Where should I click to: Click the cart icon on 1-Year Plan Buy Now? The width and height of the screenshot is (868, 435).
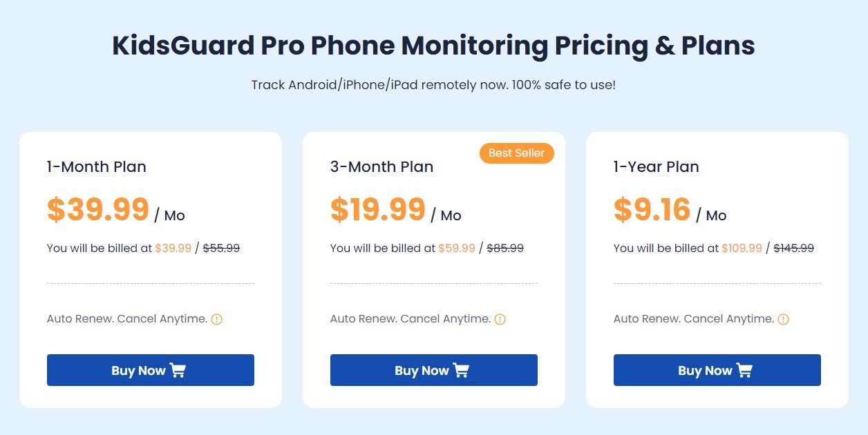coord(745,370)
